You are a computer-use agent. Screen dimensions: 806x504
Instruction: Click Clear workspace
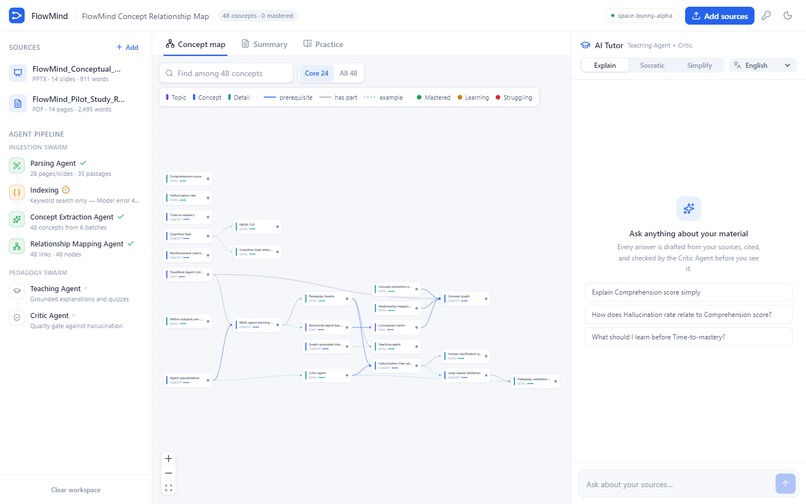[x=76, y=490]
